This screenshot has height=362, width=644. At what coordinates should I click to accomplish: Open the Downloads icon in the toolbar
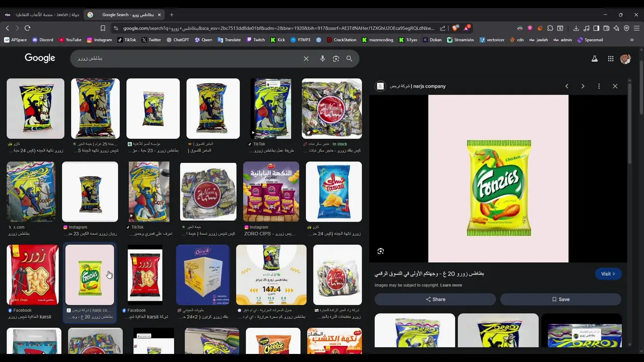(x=576, y=28)
